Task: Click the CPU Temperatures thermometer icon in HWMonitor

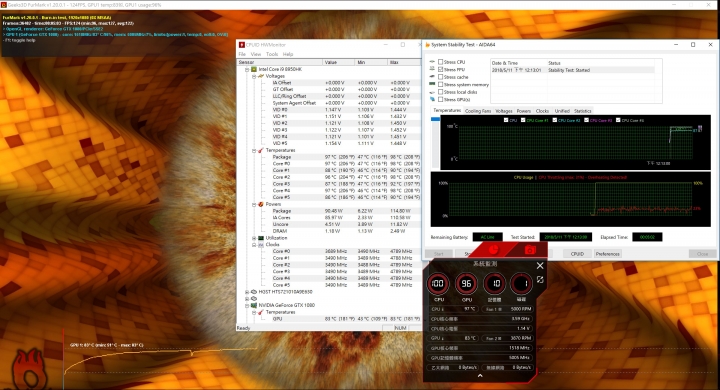Action: pos(261,150)
